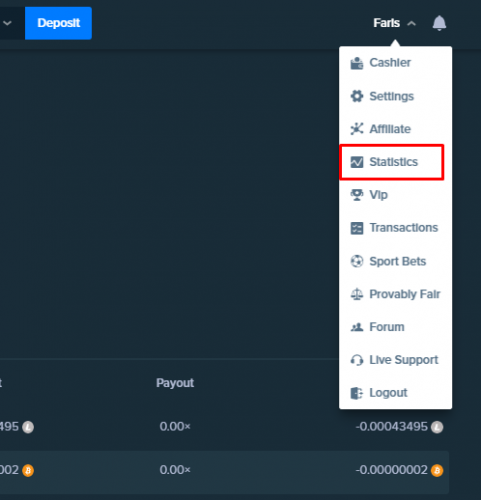Click the Affiliate network icon
The width and height of the screenshot is (481, 500).
point(357,129)
